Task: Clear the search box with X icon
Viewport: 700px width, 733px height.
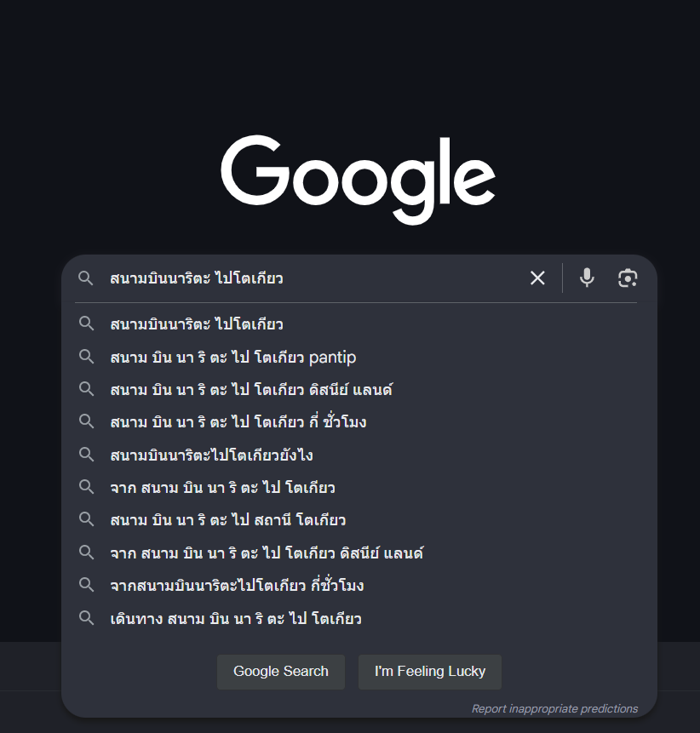Action: [x=537, y=278]
